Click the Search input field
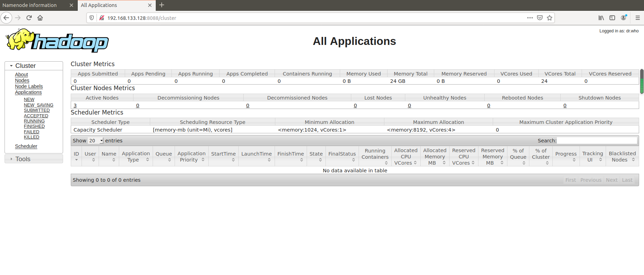This screenshot has height=275, width=644. [x=597, y=141]
